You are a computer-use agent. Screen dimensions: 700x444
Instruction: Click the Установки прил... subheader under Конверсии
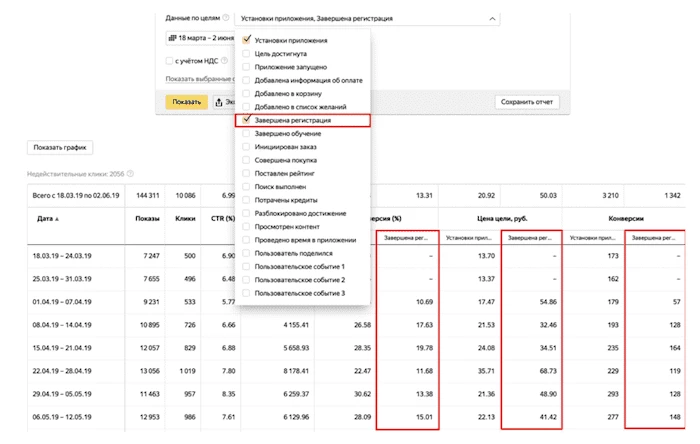pos(592,238)
